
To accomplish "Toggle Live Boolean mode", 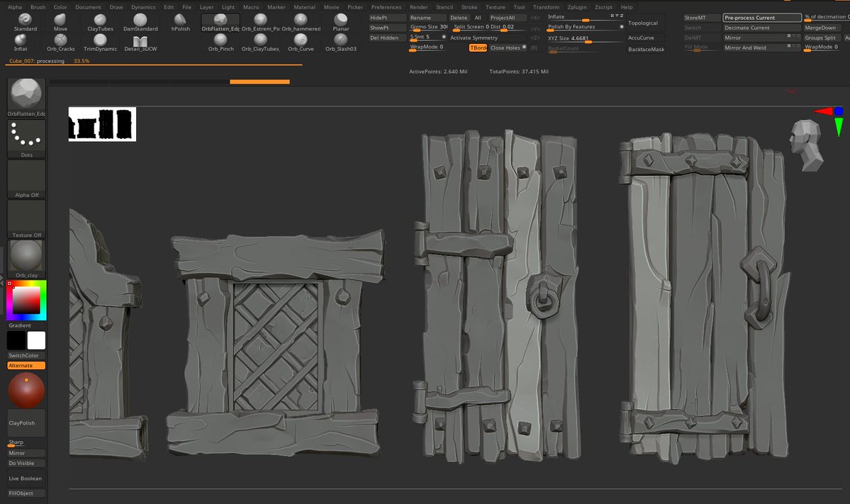I will [26, 478].
